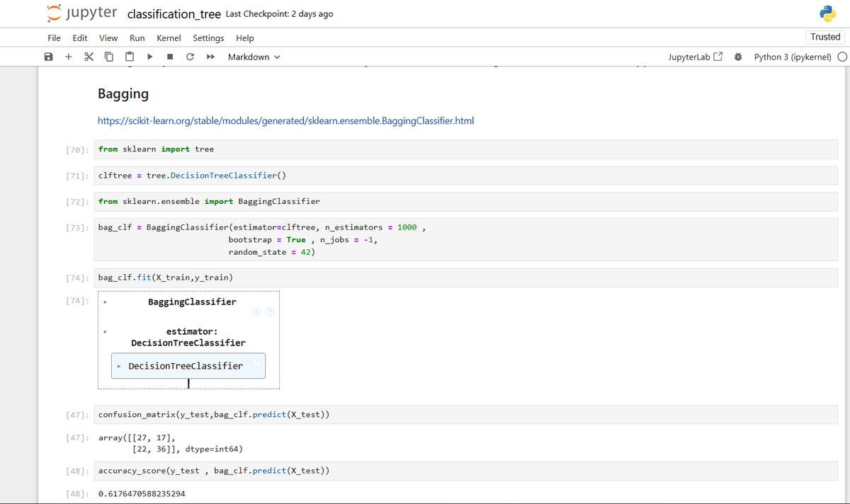Run the current cell with the play icon
Viewport: 850px width, 504px height.
click(150, 57)
